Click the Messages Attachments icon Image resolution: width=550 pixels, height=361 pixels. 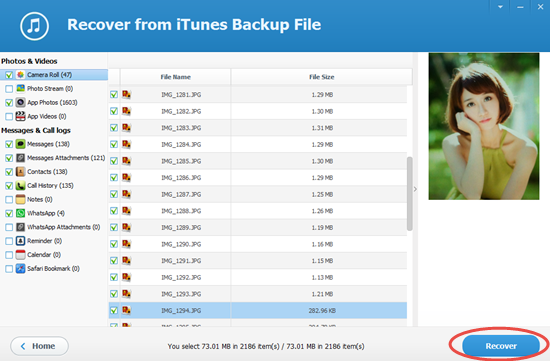pyautogui.click(x=21, y=158)
